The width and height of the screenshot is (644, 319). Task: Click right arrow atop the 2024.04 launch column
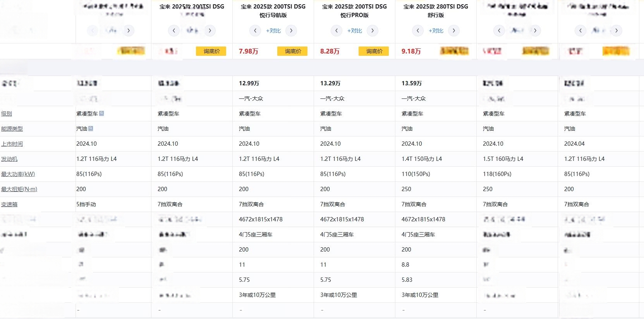617,31
